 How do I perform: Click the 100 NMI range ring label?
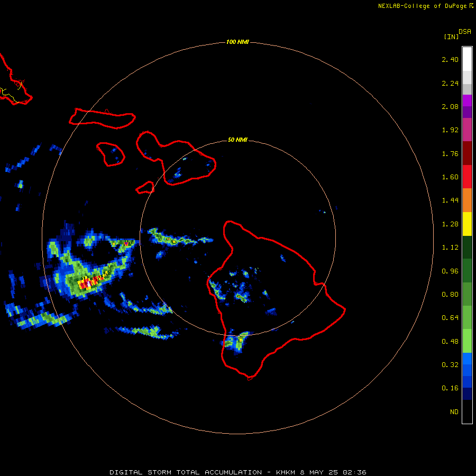237,42
